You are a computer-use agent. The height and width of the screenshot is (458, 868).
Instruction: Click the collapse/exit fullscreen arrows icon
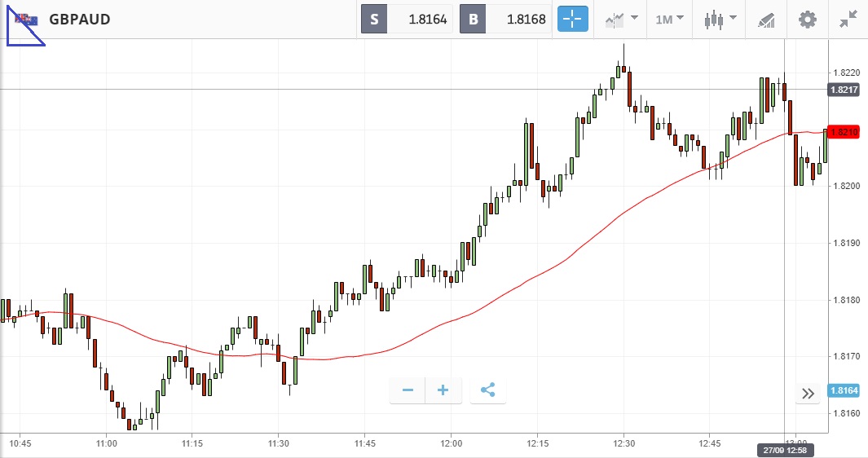coord(848,19)
